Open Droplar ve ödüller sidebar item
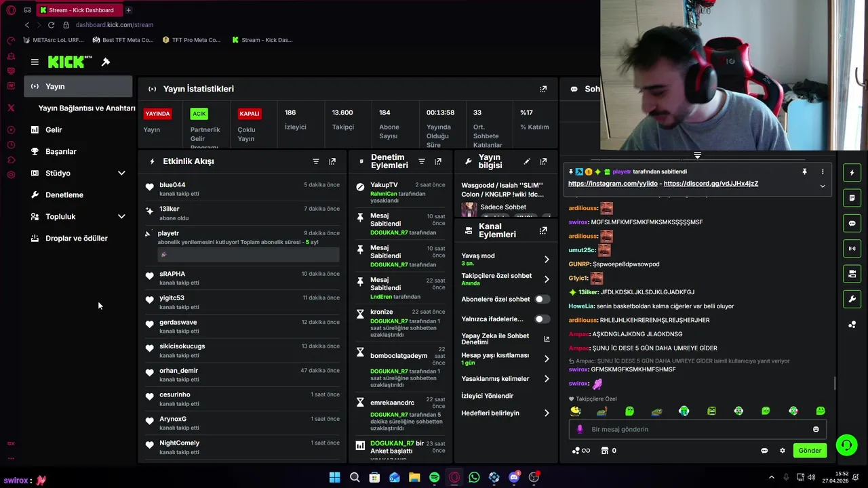The image size is (868, 488). pos(78,238)
